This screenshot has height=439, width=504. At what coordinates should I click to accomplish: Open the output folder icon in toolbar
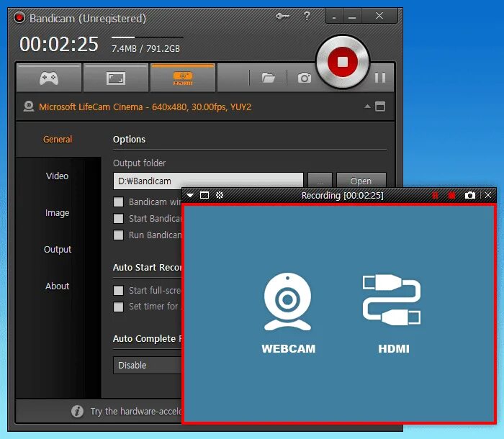(x=268, y=78)
